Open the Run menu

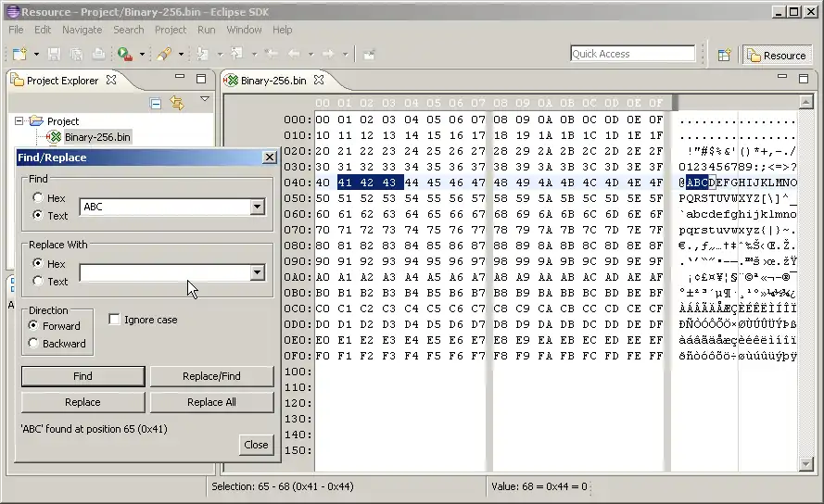[x=206, y=30]
